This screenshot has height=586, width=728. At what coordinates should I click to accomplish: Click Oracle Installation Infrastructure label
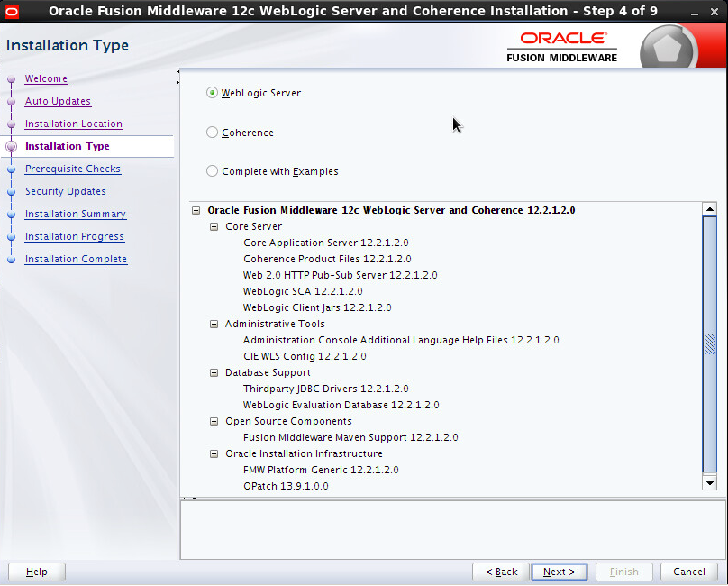tap(304, 453)
